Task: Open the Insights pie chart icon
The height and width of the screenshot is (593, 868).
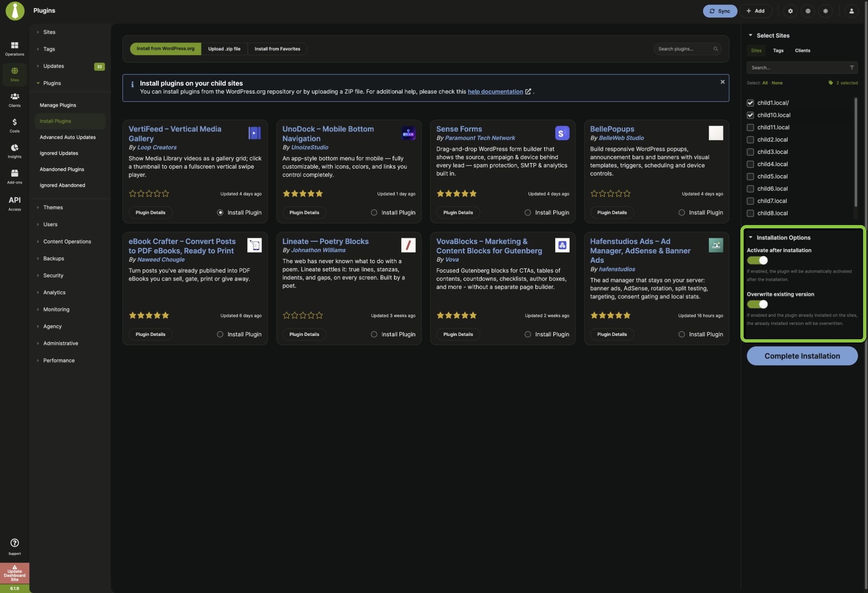Action: pos(14,151)
